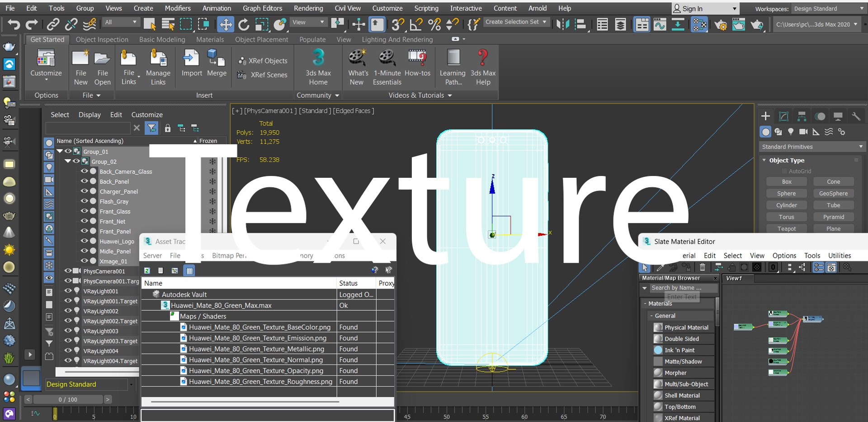Open the Create panel plus icon
Screen dimensions: 868x422
tap(765, 116)
